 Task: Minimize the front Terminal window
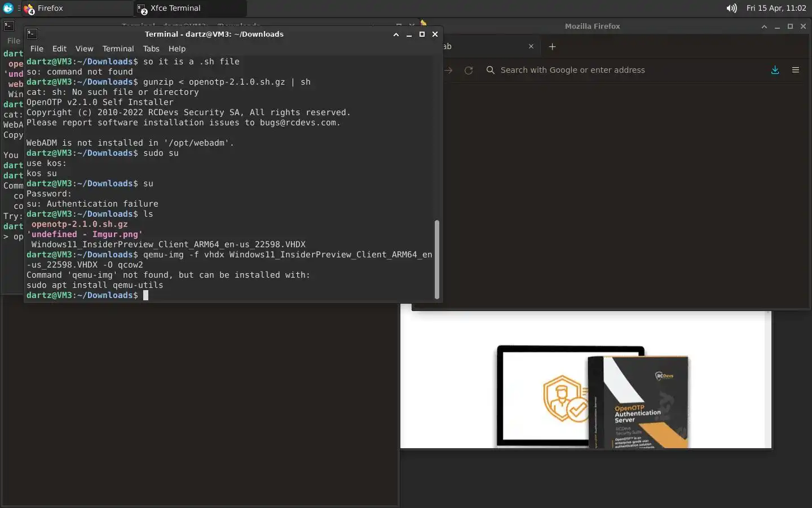409,34
